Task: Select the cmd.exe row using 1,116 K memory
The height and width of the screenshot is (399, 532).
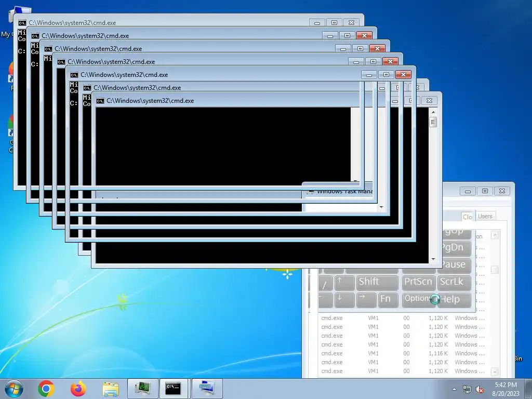Action: (x=403, y=353)
